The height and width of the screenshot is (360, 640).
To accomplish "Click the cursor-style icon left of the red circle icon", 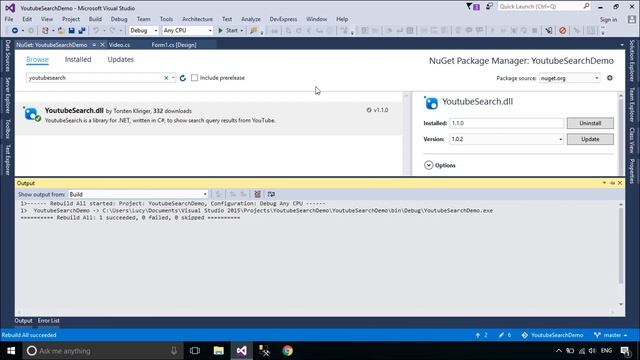I will (549, 31).
